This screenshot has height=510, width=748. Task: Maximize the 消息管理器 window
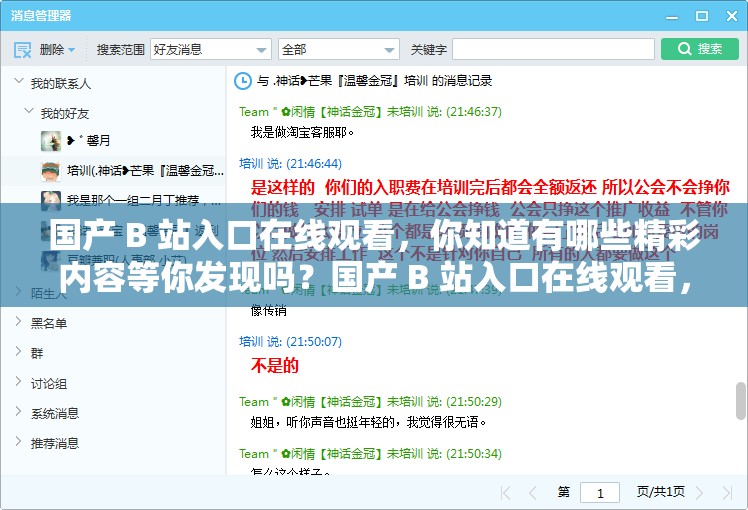pos(702,16)
